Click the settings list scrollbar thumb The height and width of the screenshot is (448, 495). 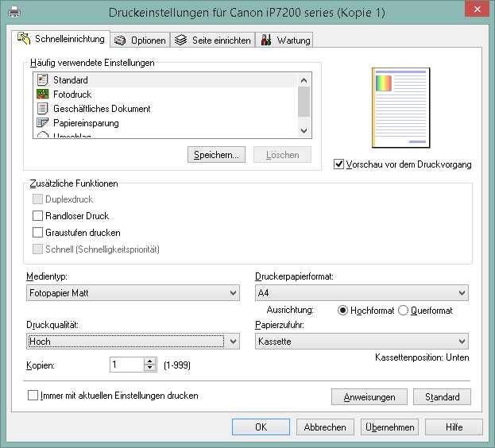tap(304, 102)
